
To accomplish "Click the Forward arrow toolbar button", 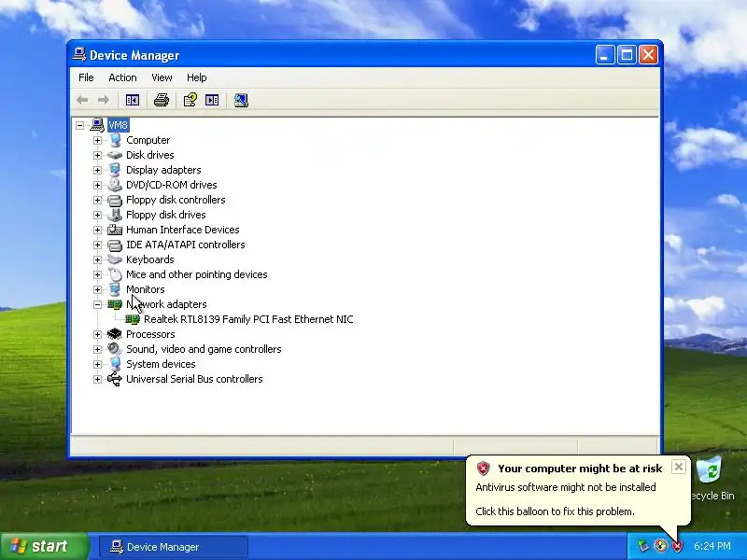I will pyautogui.click(x=104, y=100).
